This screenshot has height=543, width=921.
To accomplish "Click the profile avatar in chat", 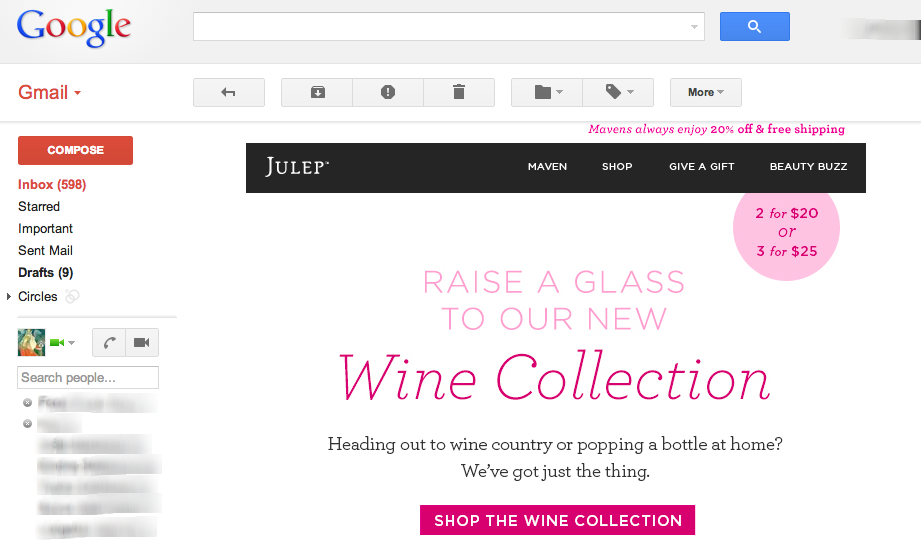I will click(x=31, y=343).
